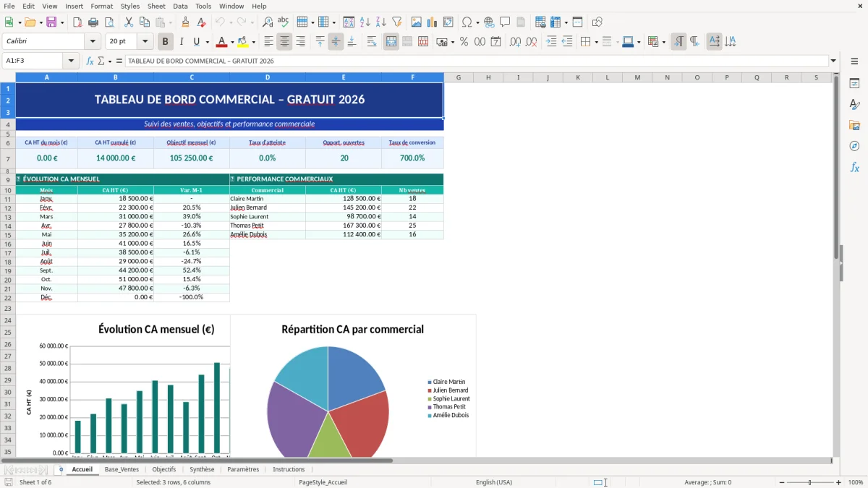Open the Paste options dropdown arrow
The width and height of the screenshot is (868, 488).
[170, 22]
